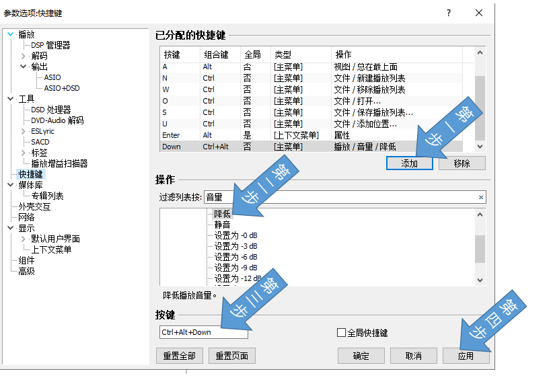The height and width of the screenshot is (392, 551).
Task: Select 媒体库 in the settings tree
Action: pos(31,185)
